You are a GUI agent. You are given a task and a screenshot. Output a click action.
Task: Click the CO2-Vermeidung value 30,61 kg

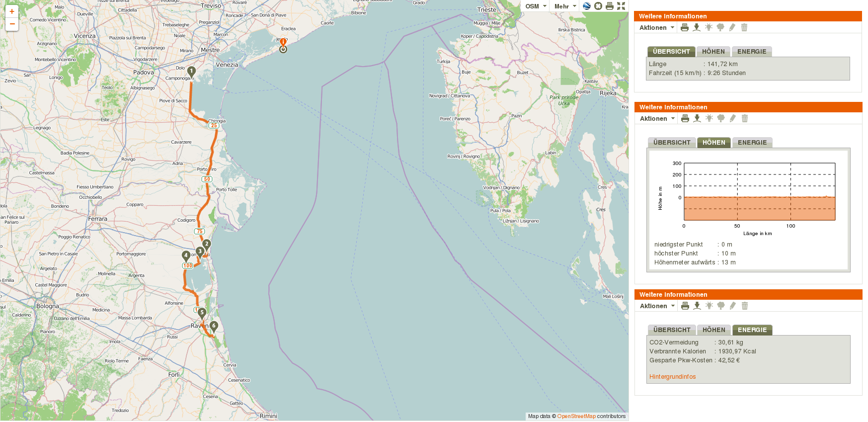pyautogui.click(x=730, y=342)
